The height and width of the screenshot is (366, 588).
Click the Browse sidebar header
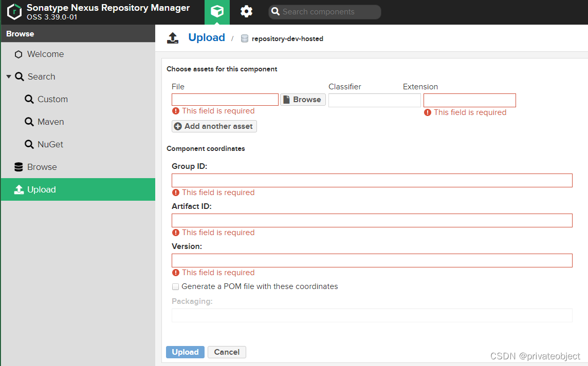(78, 34)
